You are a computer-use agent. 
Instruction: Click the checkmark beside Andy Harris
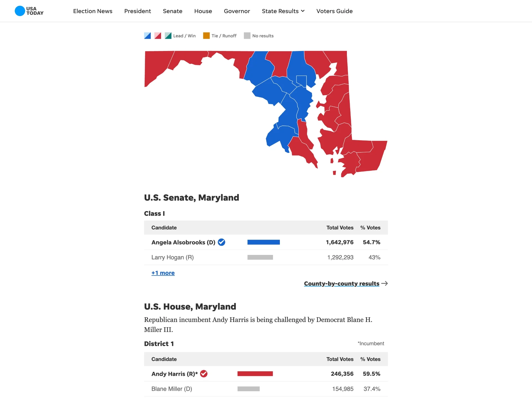pyautogui.click(x=204, y=374)
